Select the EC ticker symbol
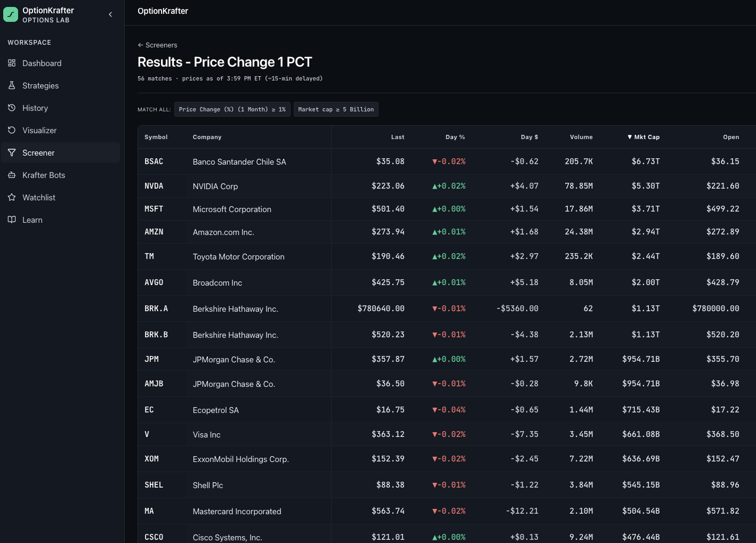The image size is (756, 543). click(x=149, y=410)
